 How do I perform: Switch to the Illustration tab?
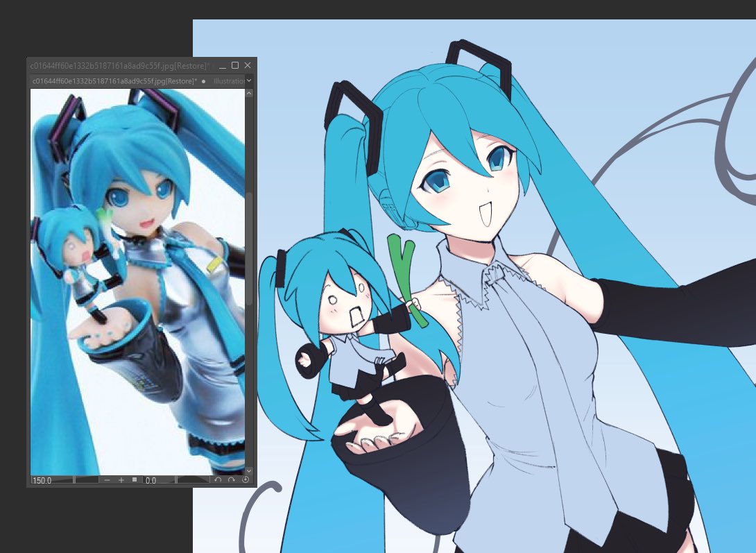[229, 81]
